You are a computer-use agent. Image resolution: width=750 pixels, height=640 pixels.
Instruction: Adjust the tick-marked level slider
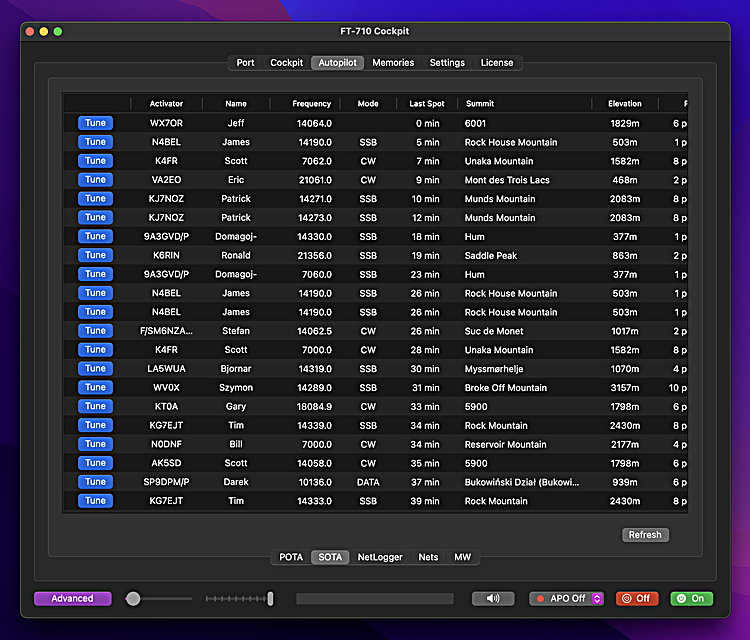[x=239, y=598]
